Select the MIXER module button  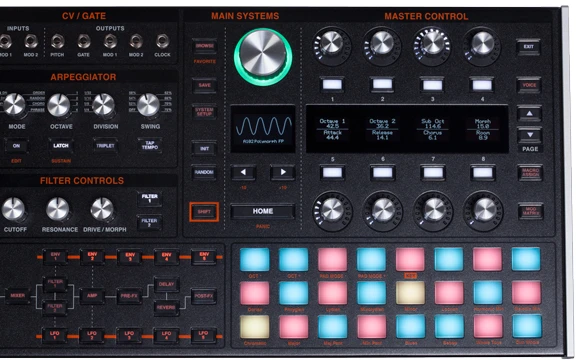(18, 296)
